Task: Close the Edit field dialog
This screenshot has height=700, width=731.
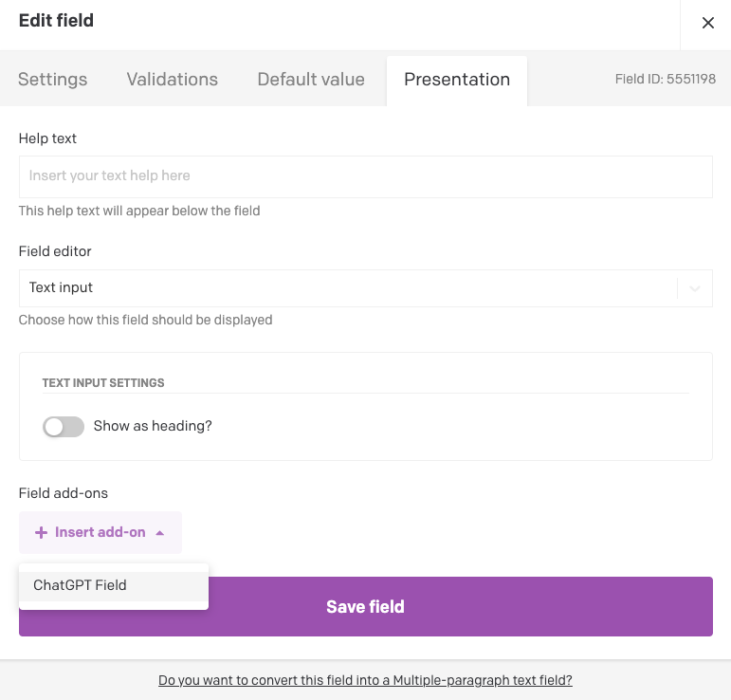Action: [x=707, y=23]
